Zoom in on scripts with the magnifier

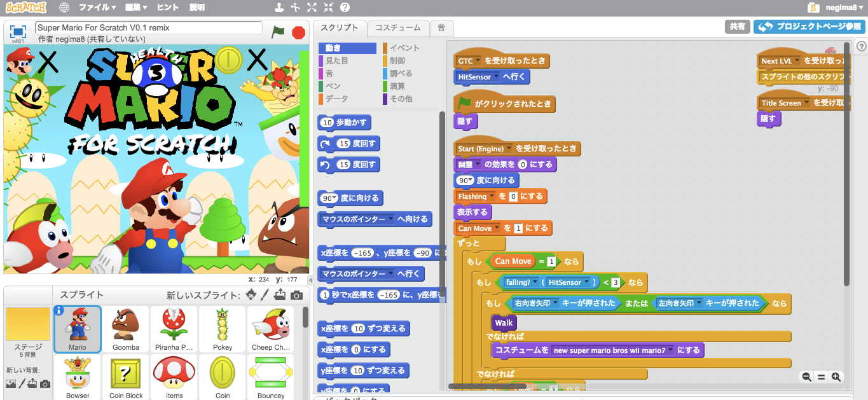tap(836, 377)
